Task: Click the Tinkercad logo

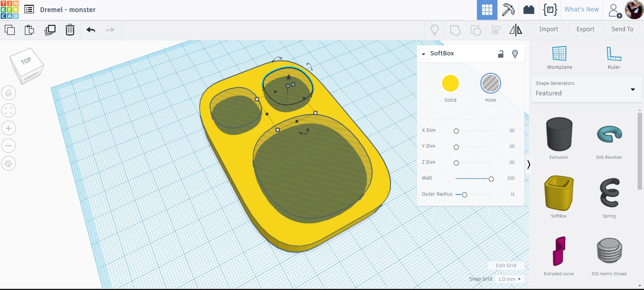Action: 10,10
